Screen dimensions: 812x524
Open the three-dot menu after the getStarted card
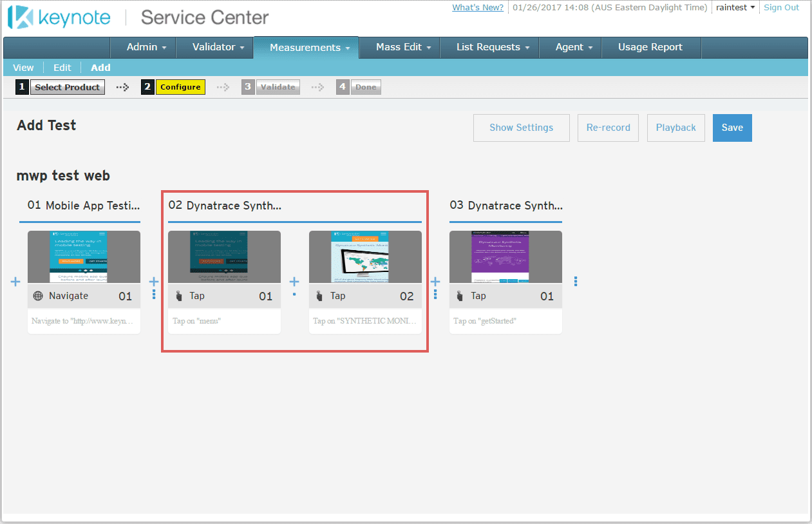[x=576, y=282]
